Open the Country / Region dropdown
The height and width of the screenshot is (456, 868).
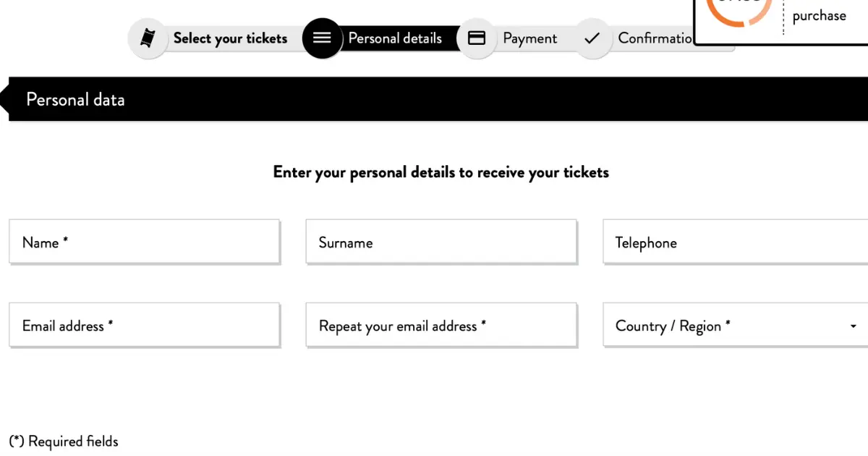(x=736, y=326)
